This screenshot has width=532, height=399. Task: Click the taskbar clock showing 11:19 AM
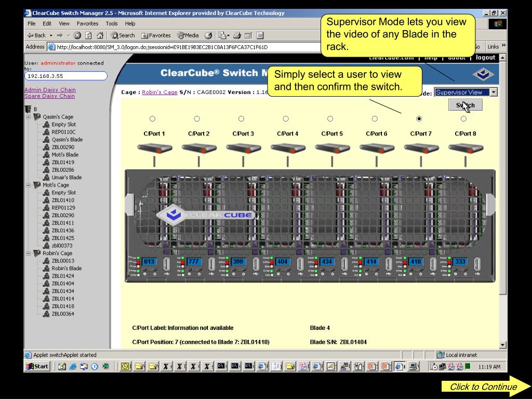pos(489,367)
